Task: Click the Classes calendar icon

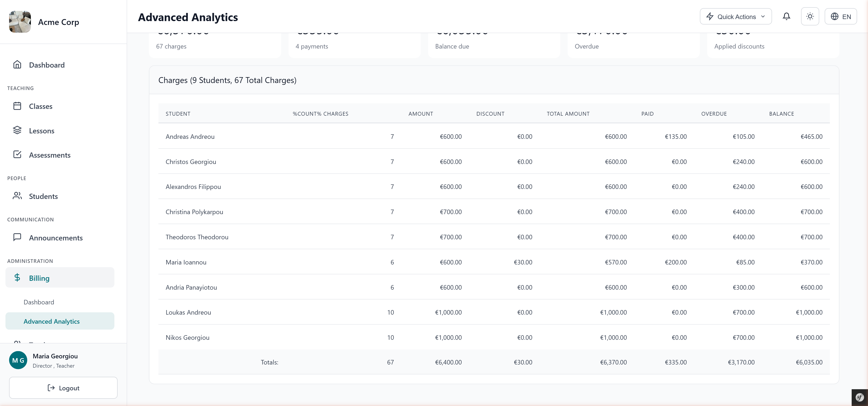Action: 17,106
